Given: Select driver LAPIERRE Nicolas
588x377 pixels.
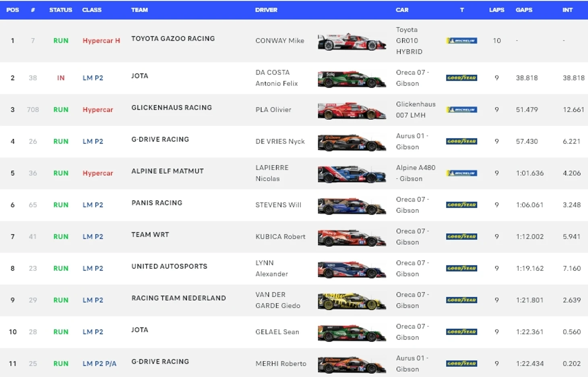Looking at the screenshot, I should coord(272,173).
